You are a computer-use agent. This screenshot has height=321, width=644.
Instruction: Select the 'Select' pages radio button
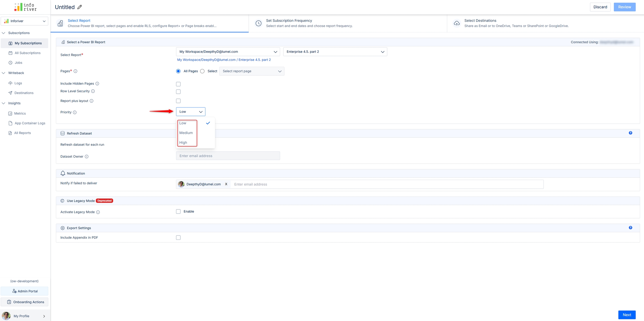click(202, 71)
